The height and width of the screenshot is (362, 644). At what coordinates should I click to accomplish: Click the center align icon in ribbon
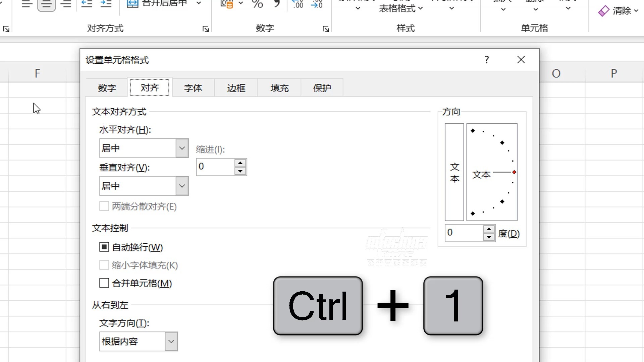coord(46,4)
